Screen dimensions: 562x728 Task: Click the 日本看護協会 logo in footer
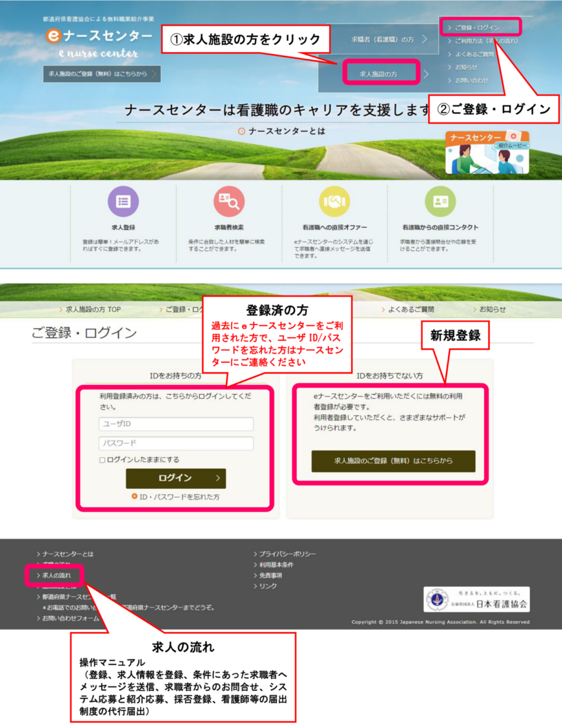477,599
